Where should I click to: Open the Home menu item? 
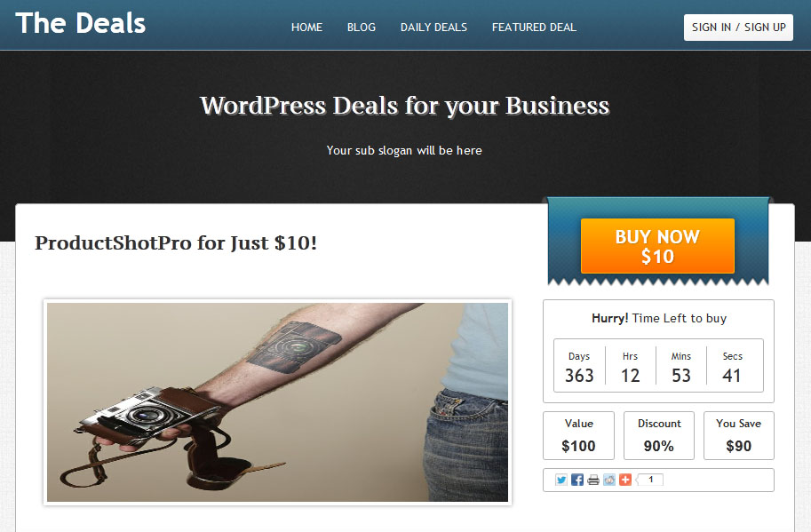pyautogui.click(x=306, y=28)
